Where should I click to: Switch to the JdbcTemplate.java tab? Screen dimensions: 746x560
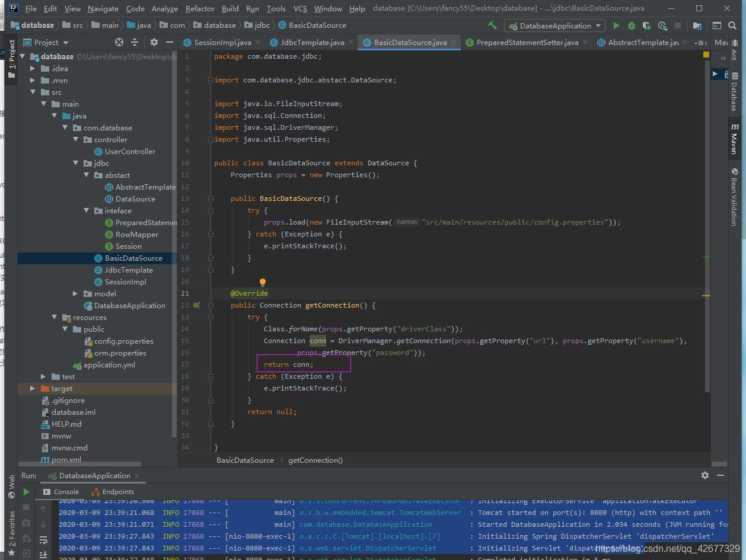pos(312,43)
